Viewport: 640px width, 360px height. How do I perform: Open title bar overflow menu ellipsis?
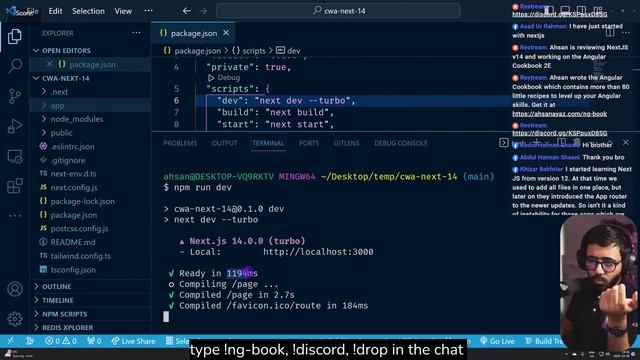pyautogui.click(x=149, y=11)
